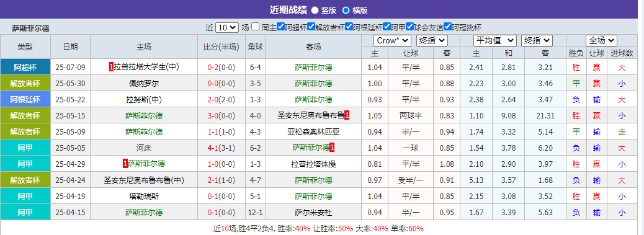Click score 4-1(3-1) against 河床

(221, 148)
